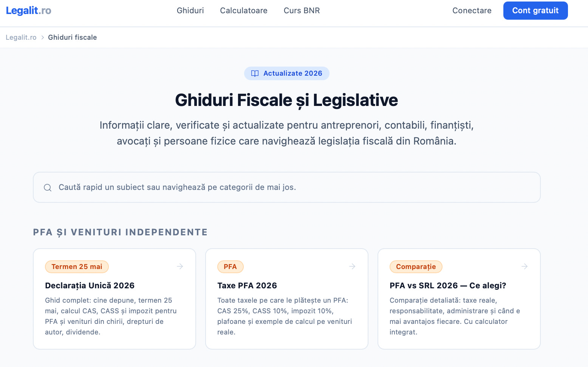Open the Ghiduri menu item
Screen dimensions: 588x367
click(190, 11)
